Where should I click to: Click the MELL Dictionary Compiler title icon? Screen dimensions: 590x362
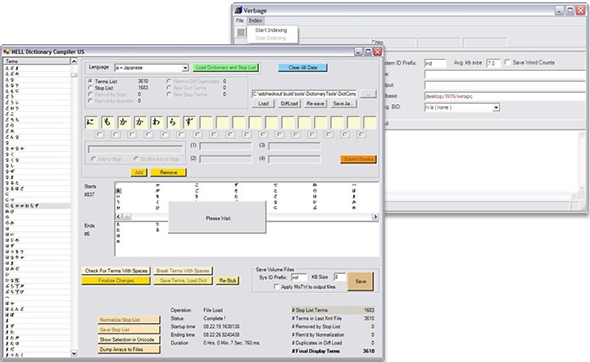(x=6, y=52)
